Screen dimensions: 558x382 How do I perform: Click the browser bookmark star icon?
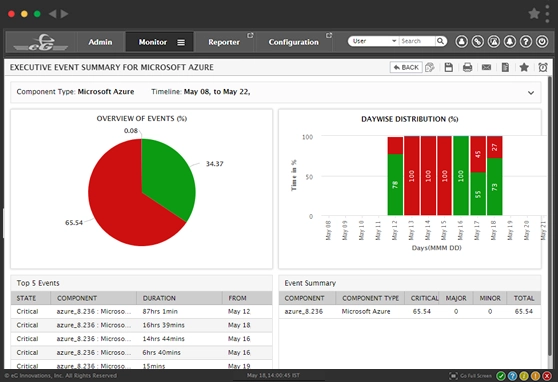pyautogui.click(x=534, y=14)
